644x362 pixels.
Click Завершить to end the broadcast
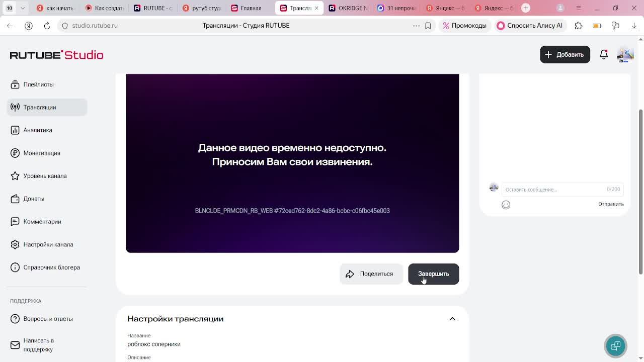click(x=433, y=274)
